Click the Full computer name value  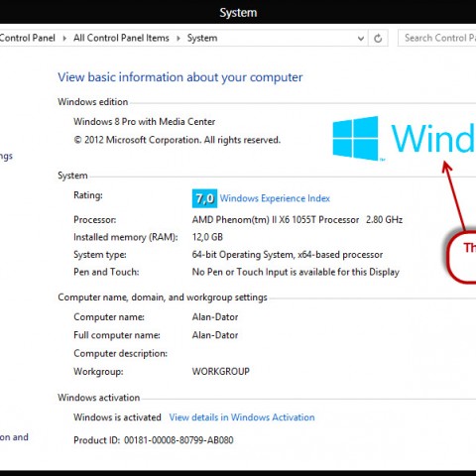click(215, 335)
